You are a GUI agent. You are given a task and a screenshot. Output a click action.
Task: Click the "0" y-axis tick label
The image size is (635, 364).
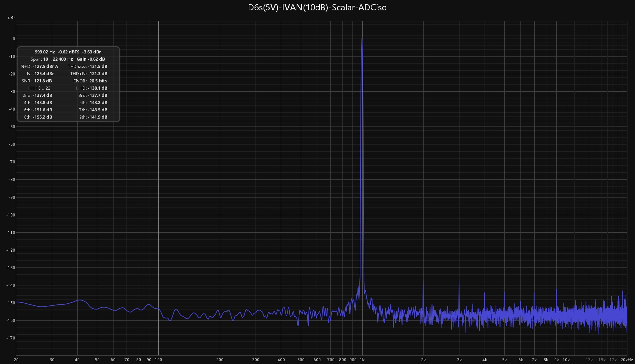(14, 39)
